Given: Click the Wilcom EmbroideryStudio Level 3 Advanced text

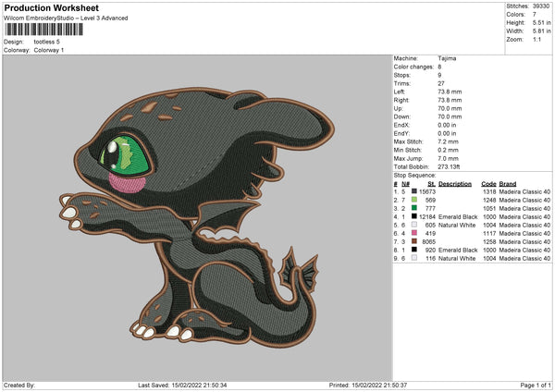Looking at the screenshot, I should pyautogui.click(x=66, y=18).
